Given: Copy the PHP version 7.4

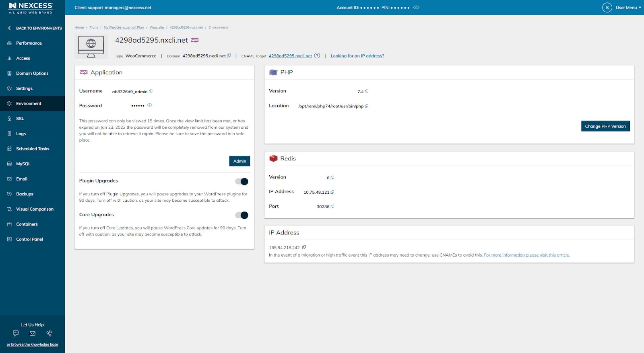Looking at the screenshot, I should (367, 91).
